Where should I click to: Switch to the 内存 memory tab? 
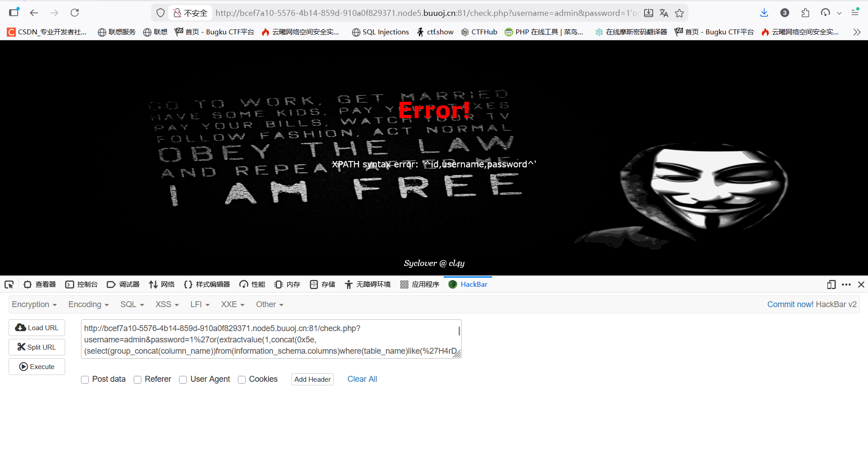[287, 285]
